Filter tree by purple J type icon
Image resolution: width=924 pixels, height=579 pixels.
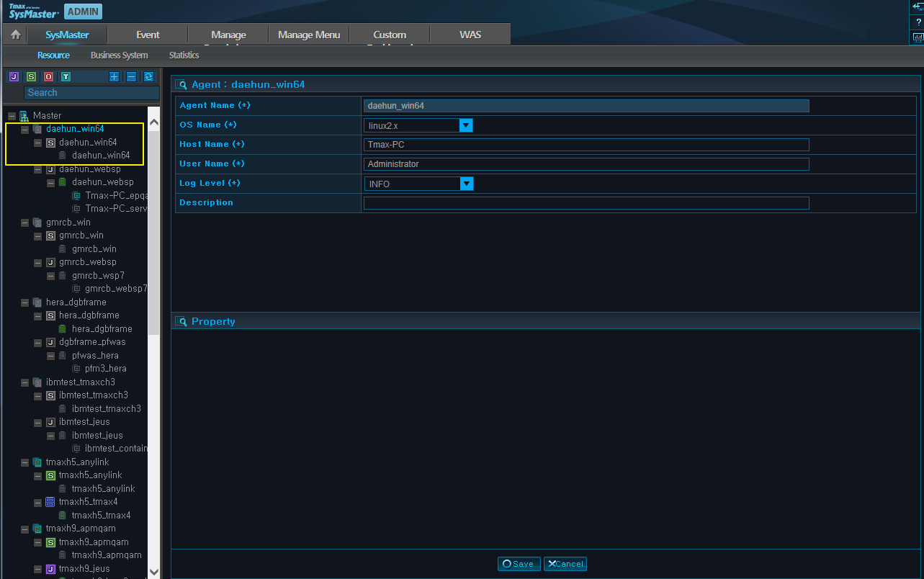coord(14,76)
